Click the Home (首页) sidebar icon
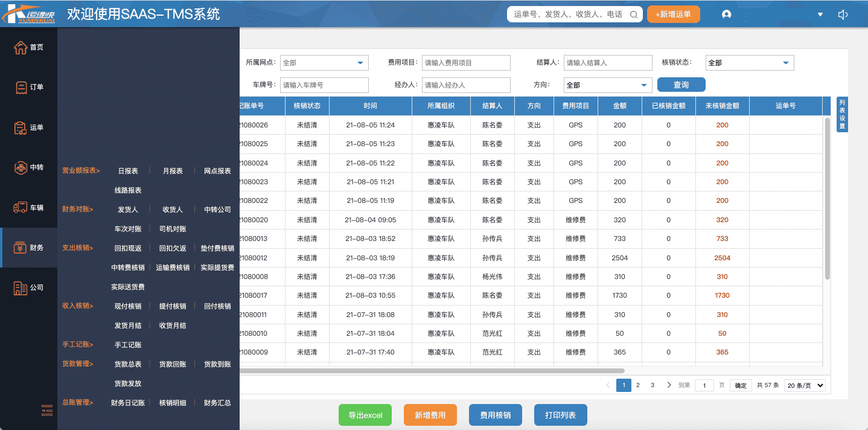 pyautogui.click(x=21, y=47)
